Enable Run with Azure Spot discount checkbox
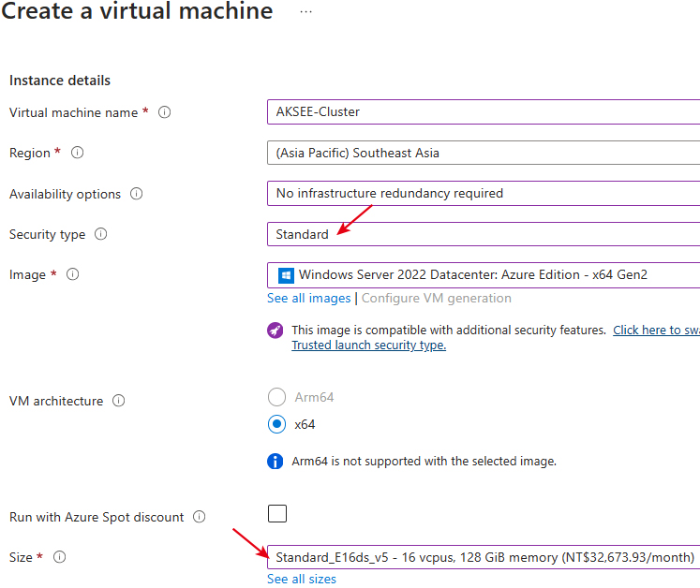Image resolution: width=700 pixels, height=588 pixels. point(277,513)
